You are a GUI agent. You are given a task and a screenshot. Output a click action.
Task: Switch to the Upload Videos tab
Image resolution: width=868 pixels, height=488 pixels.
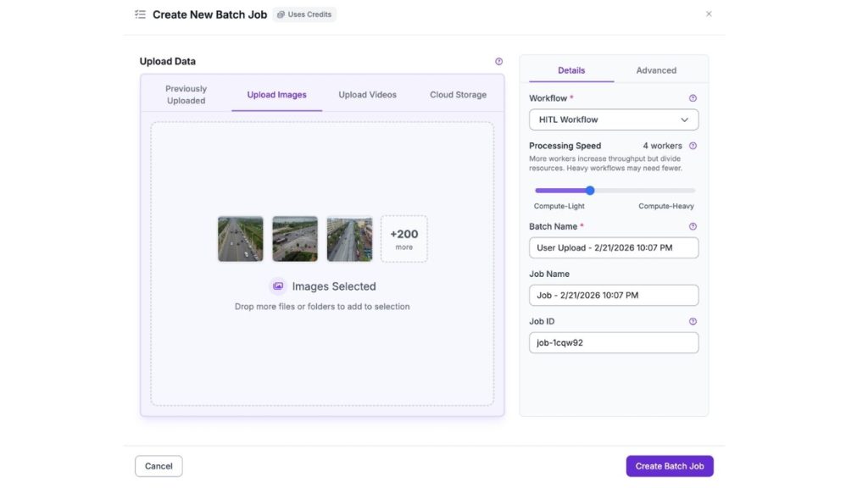click(367, 95)
